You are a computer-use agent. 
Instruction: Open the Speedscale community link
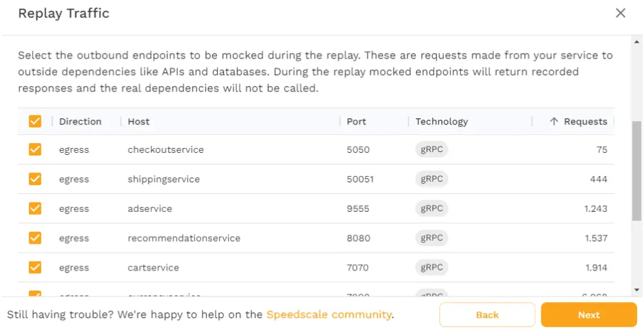[329, 314]
